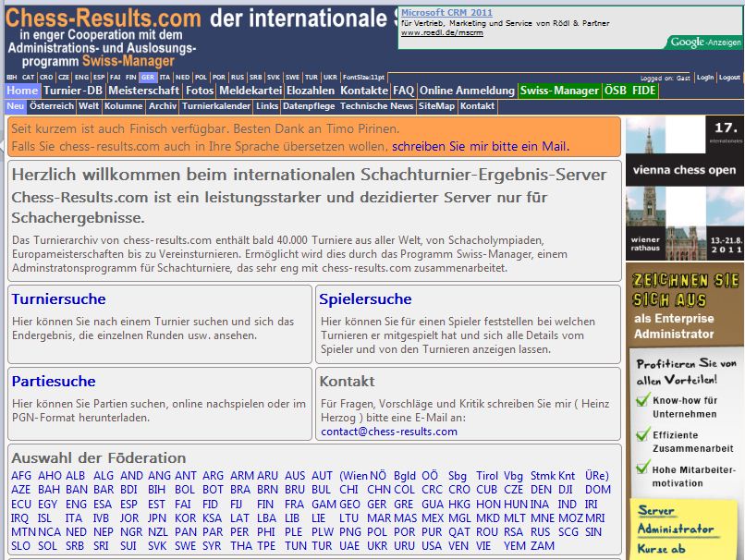
Task: Open the Swiss-Manager menu item
Action: 559,91
